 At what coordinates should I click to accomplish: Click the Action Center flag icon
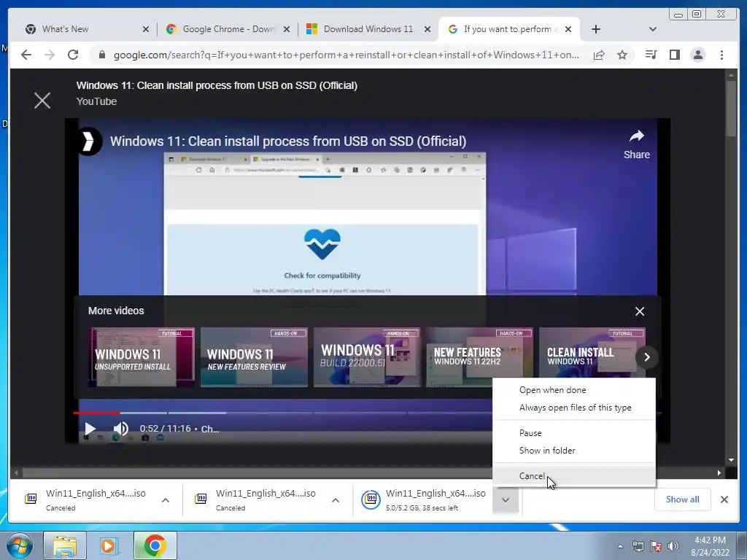pyautogui.click(x=656, y=546)
